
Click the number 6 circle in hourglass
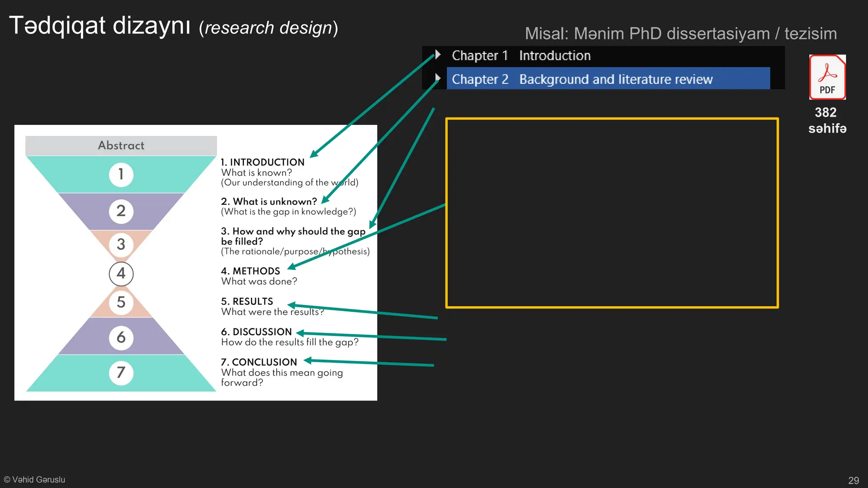[x=121, y=338]
